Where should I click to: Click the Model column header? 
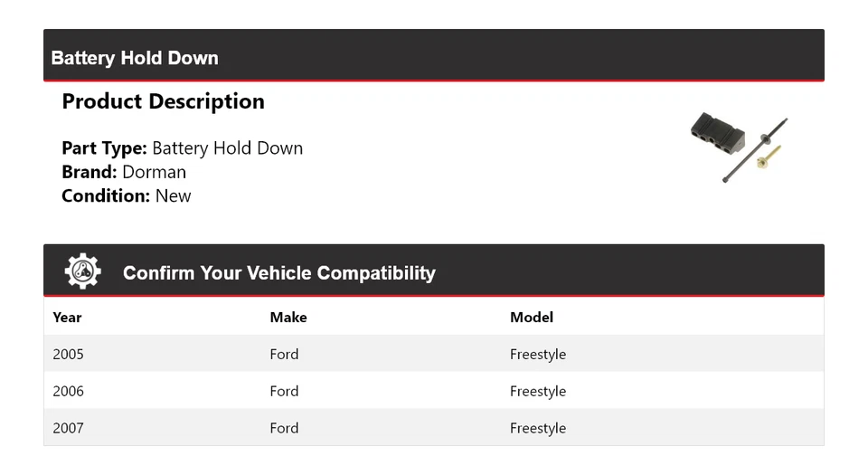532,318
